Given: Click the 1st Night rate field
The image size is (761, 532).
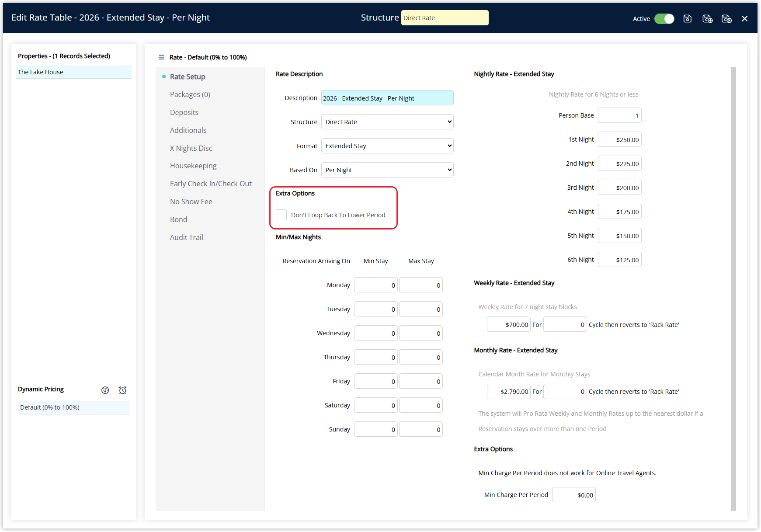Looking at the screenshot, I should pyautogui.click(x=619, y=139).
